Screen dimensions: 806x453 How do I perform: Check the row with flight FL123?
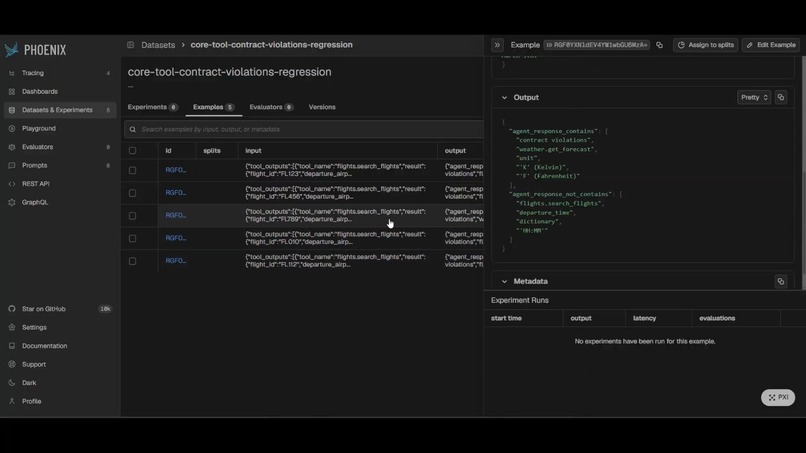tap(133, 170)
